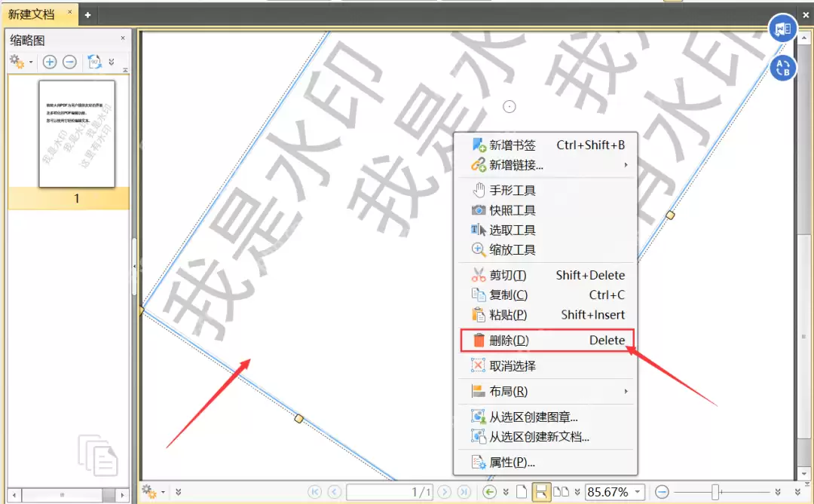Open the zoom percentage dropdown showing 85.67%
814x504 pixels.
[636, 492]
